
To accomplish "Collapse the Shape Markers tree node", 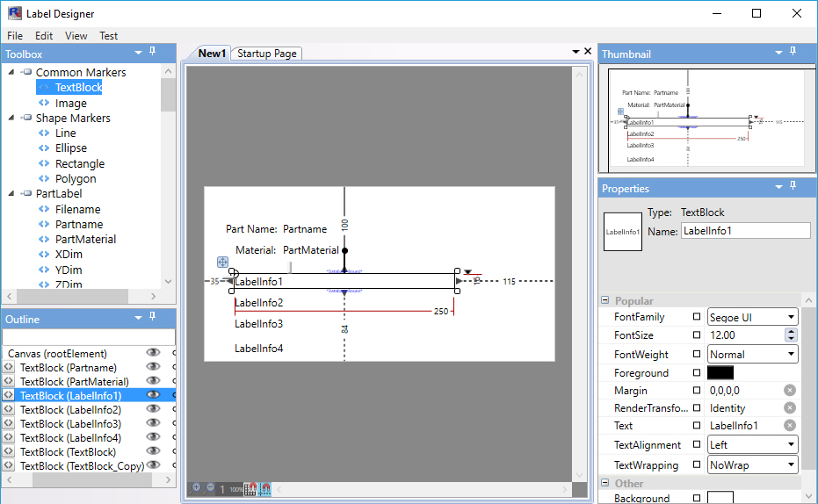I will (x=11, y=118).
